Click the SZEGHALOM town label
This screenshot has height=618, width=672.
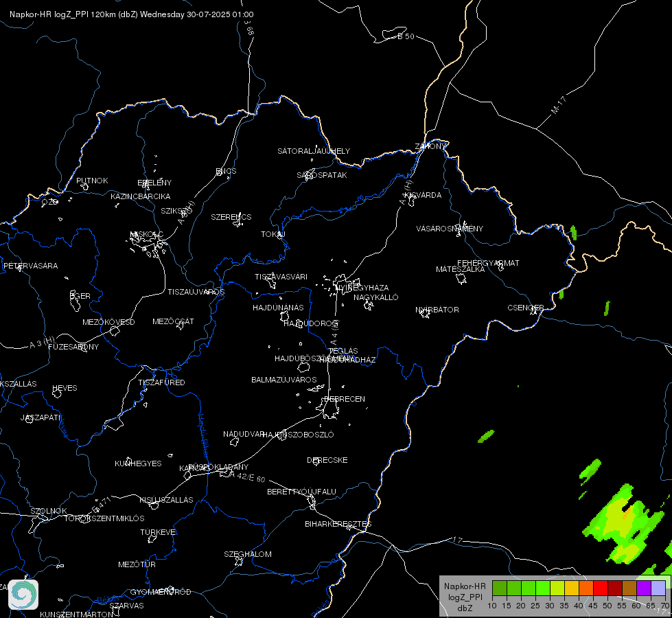[x=248, y=554]
